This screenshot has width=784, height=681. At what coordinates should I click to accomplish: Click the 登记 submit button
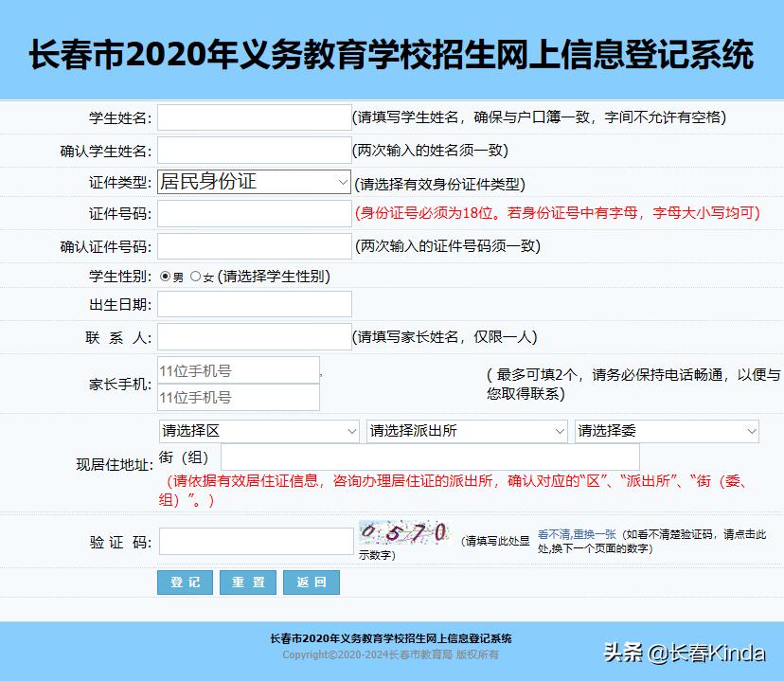coord(184,582)
